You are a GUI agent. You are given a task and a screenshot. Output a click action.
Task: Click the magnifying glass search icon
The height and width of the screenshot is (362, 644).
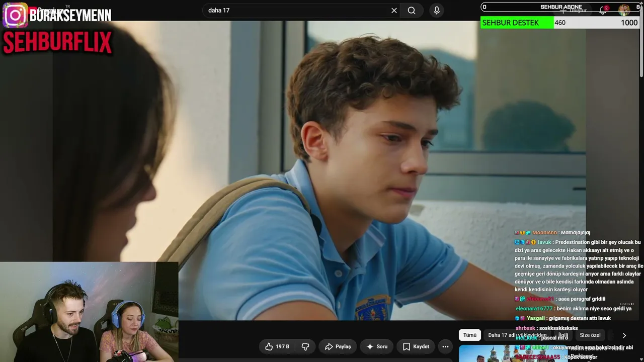tap(412, 11)
